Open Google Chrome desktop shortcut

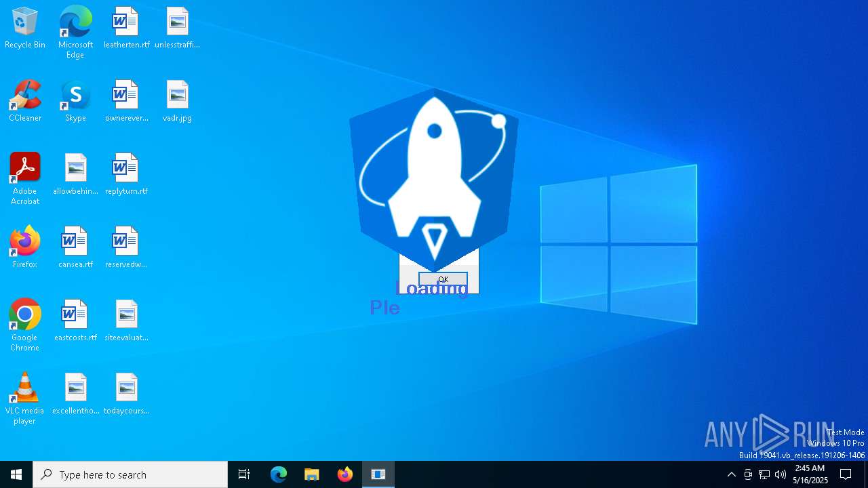tap(25, 325)
